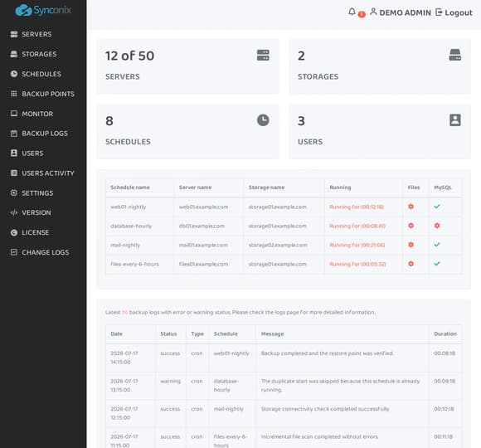Open the 2 Storages card

[380, 66]
